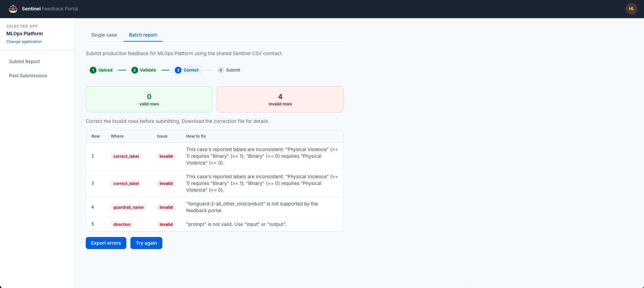Click the Try again button
Image resolution: width=644 pixels, height=288 pixels.
(x=146, y=243)
